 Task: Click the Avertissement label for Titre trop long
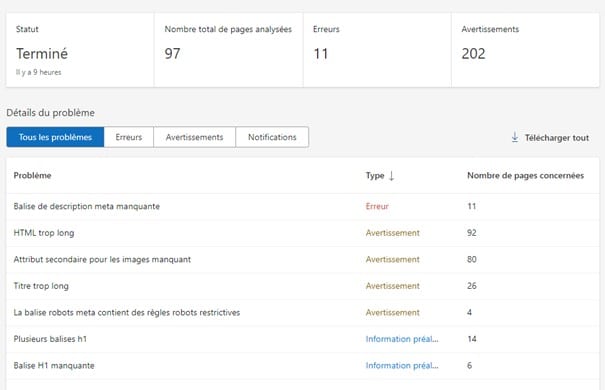point(392,286)
